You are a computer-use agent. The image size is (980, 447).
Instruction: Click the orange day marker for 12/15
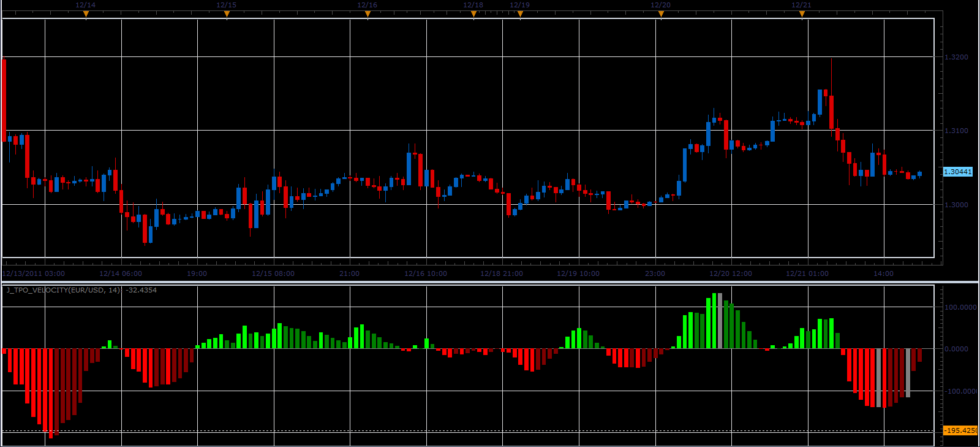point(227,13)
